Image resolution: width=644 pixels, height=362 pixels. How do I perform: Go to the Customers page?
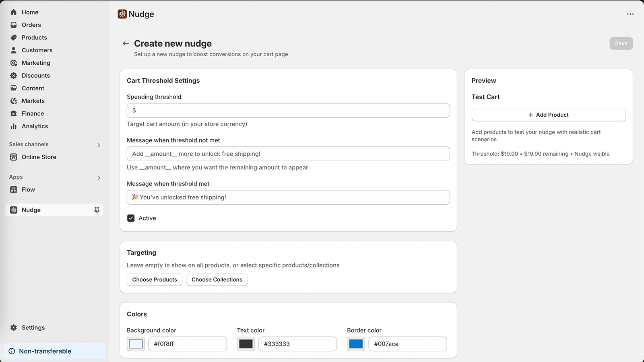point(37,50)
